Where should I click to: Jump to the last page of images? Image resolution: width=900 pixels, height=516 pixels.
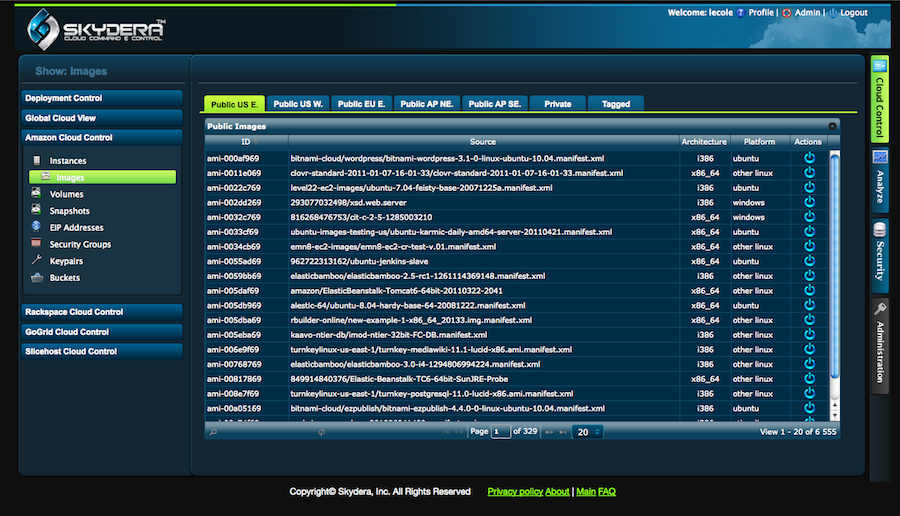[562, 432]
